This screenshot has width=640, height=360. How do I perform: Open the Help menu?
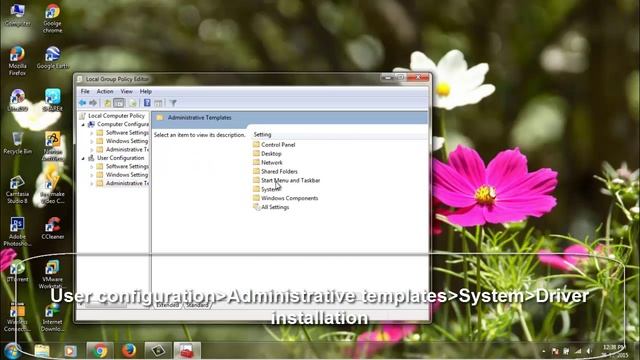146,91
